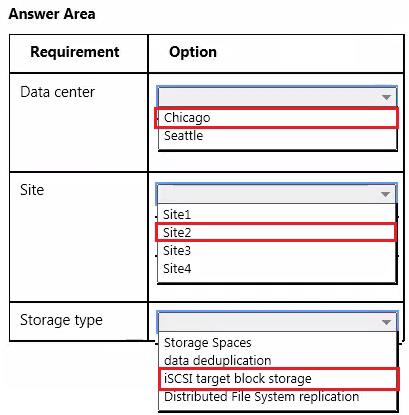The width and height of the screenshot is (409, 415).
Task: Select Seattle from the data center list
Action: (184, 136)
